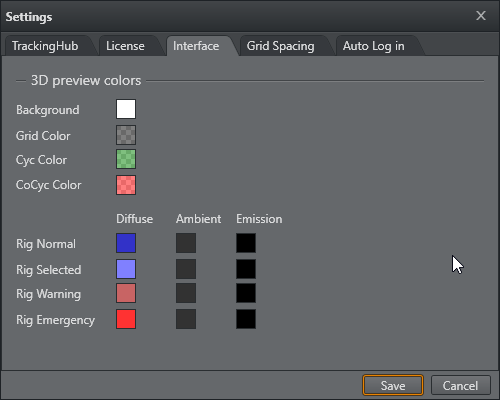This screenshot has width=500, height=400.
Task: Open Rig Warning diffuse color swatch
Action: pos(126,293)
